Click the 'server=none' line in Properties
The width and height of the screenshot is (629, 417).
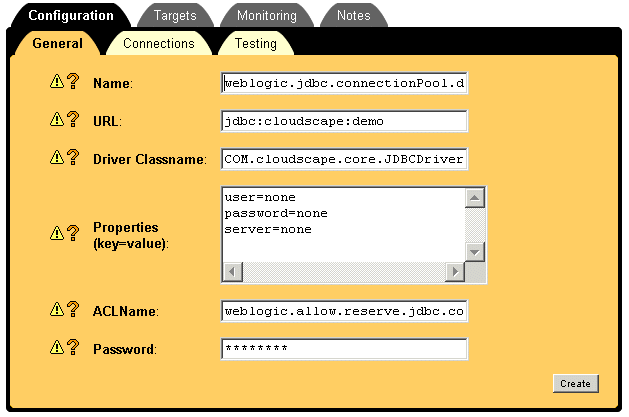(268, 229)
